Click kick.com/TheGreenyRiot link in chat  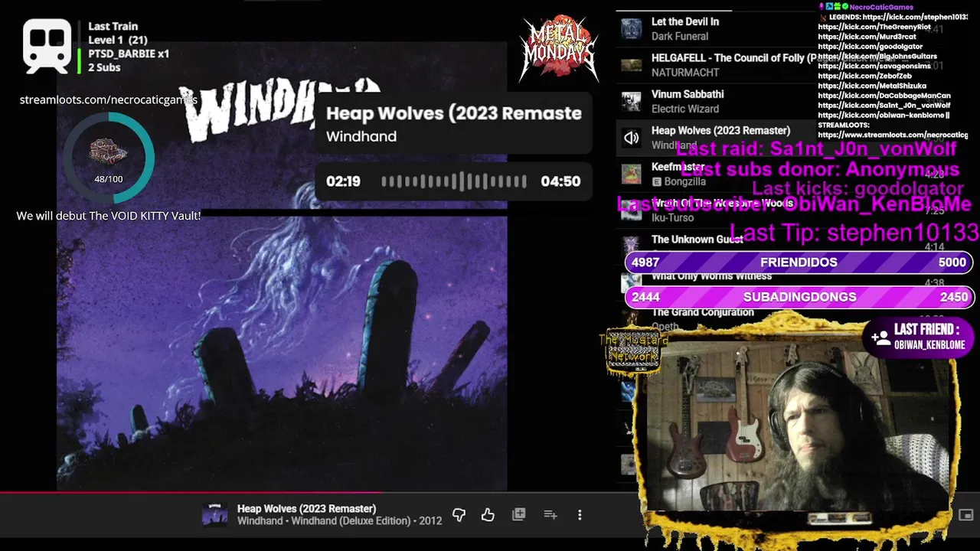tap(874, 27)
